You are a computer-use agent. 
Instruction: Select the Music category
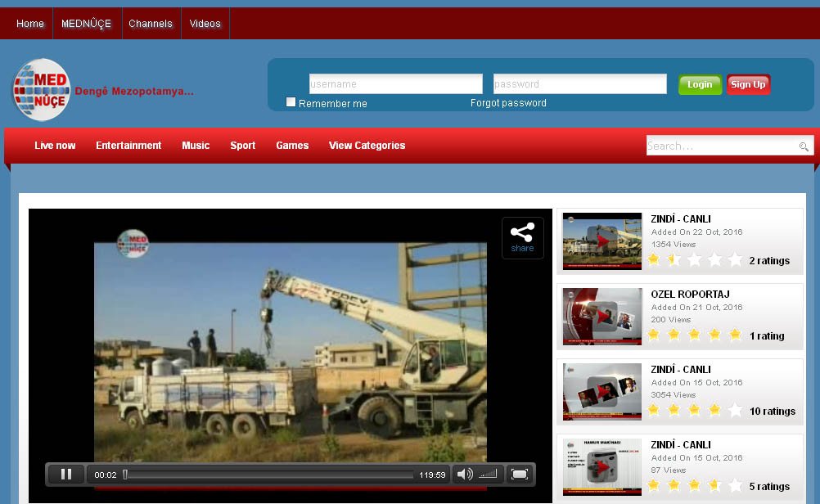click(x=196, y=146)
